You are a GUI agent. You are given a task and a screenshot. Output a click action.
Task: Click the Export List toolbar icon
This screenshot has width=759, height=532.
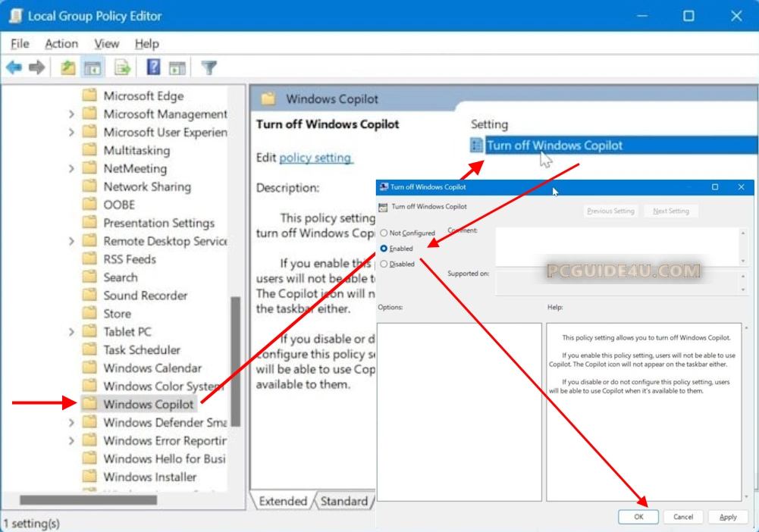click(x=122, y=68)
